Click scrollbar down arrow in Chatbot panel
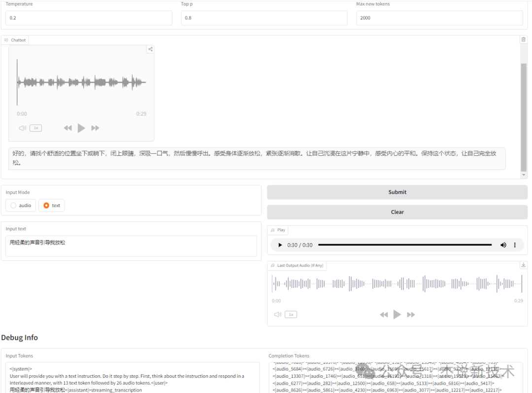Screen dimensions: 532x393 point(524,175)
